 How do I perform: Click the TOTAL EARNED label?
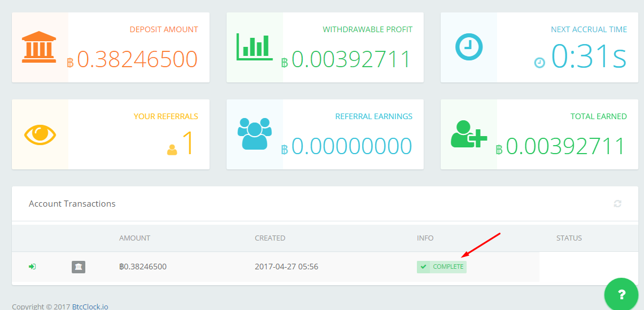pos(599,117)
